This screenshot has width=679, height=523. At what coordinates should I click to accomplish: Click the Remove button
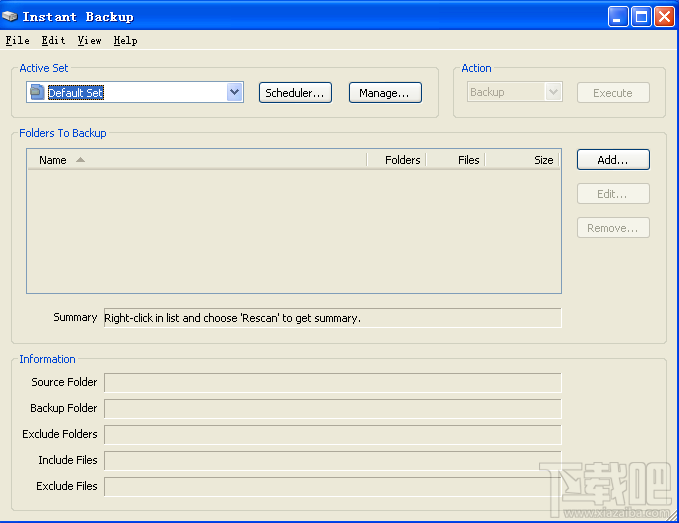coord(613,228)
